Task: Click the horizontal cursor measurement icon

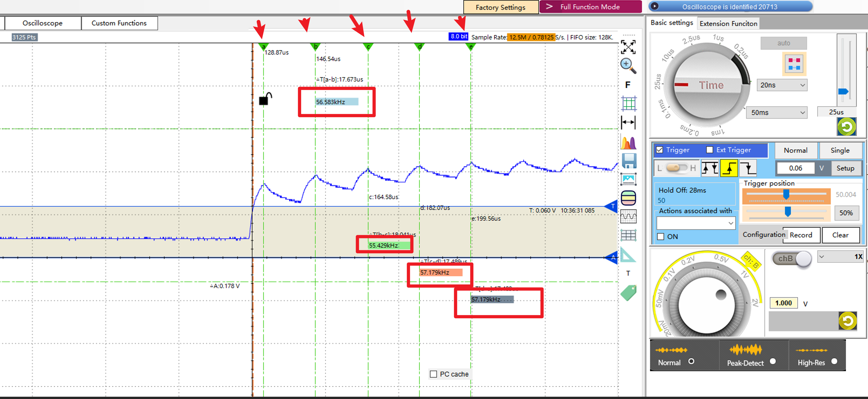Action: click(628, 122)
